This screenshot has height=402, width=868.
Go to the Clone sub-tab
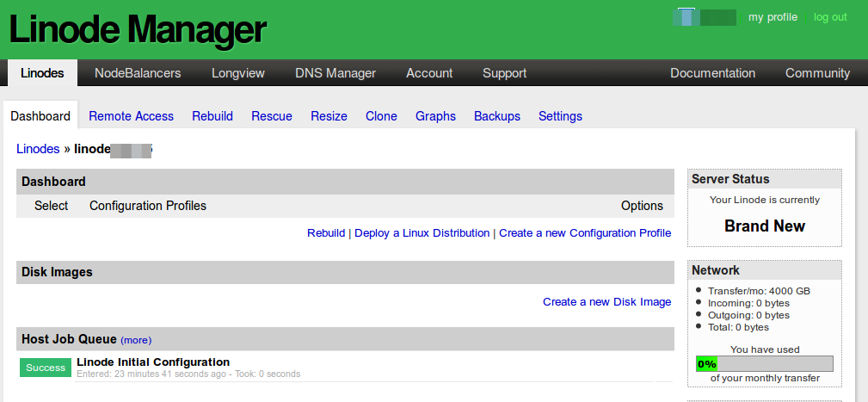381,116
